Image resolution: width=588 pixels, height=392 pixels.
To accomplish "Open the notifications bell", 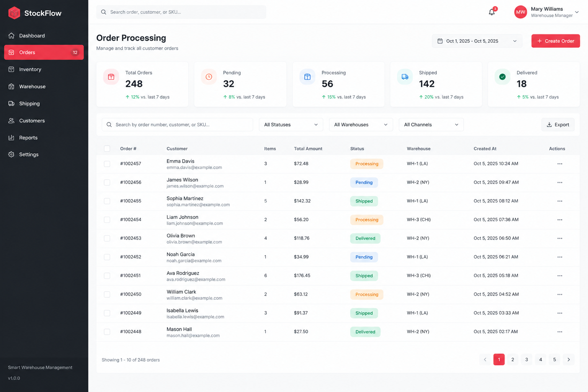I will (492, 12).
